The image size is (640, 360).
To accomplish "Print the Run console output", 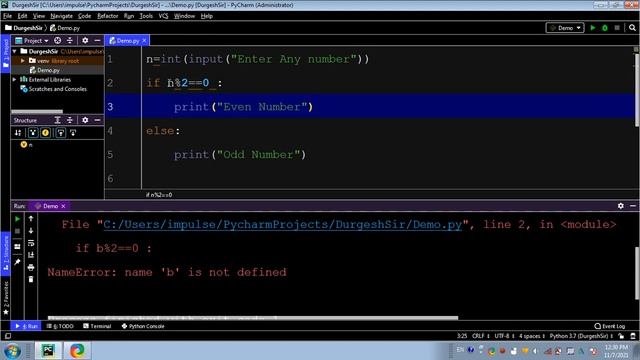I will (31, 267).
